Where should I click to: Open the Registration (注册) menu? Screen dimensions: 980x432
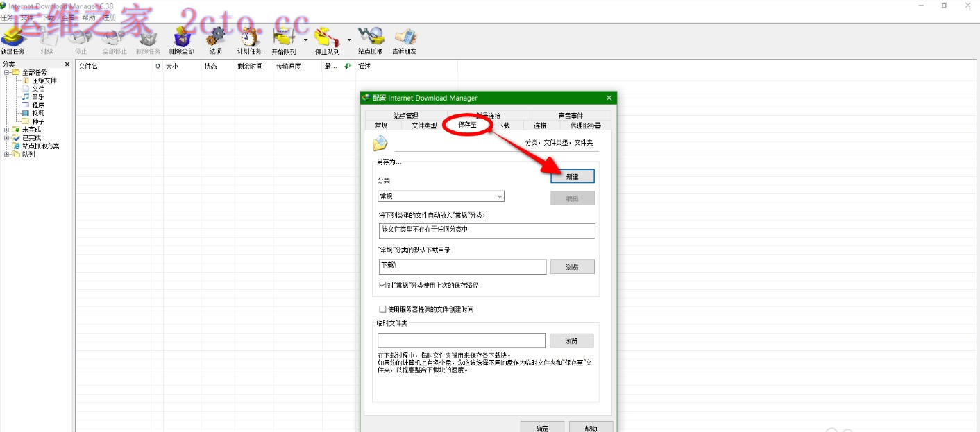109,17
